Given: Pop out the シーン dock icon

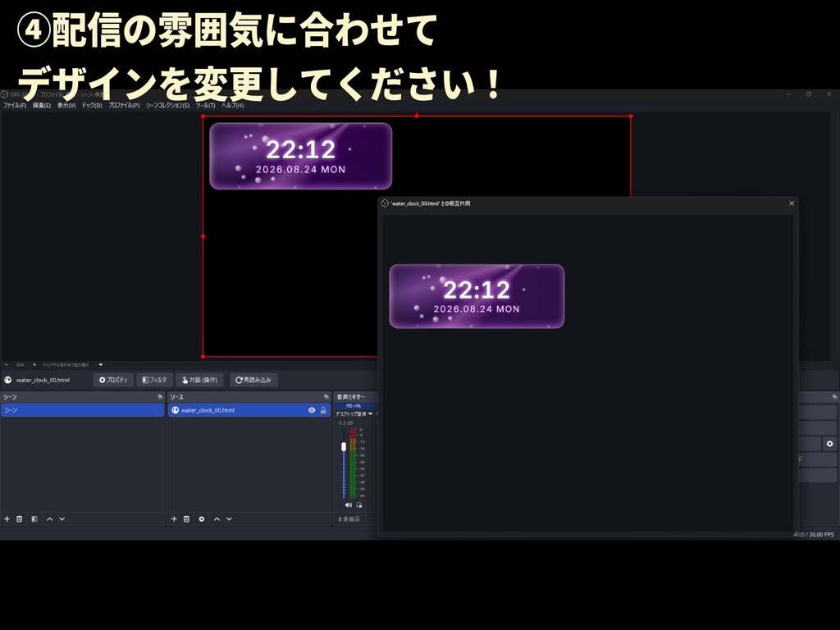Looking at the screenshot, I should (160, 397).
